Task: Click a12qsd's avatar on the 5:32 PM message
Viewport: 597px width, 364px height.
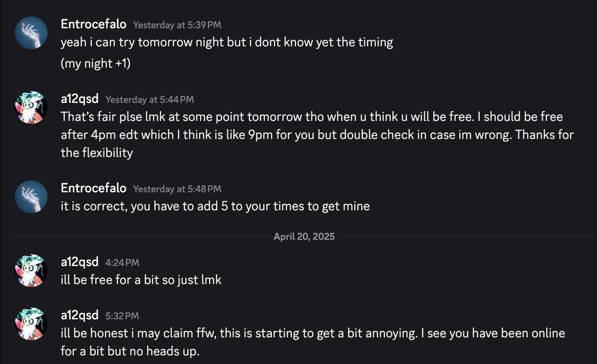Action: click(31, 324)
